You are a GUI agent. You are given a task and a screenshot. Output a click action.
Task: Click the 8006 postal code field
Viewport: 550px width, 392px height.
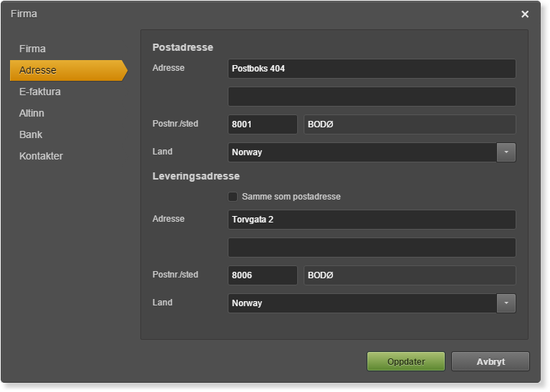click(263, 275)
